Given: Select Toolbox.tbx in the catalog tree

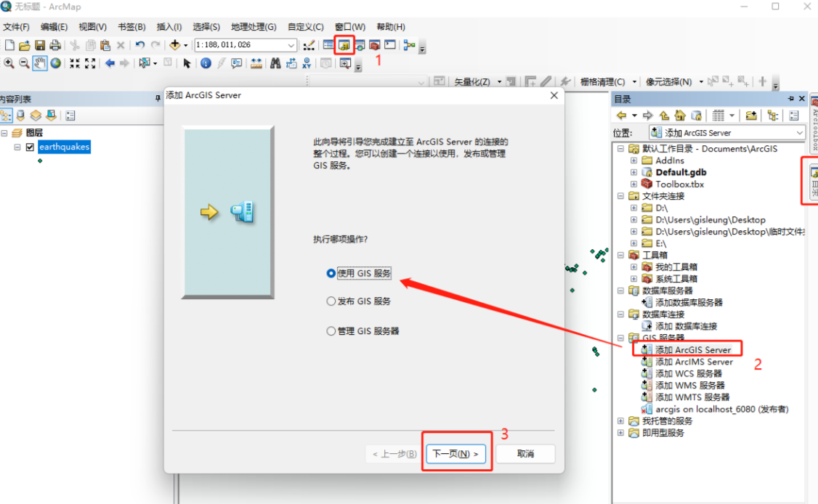Looking at the screenshot, I should coord(679,184).
